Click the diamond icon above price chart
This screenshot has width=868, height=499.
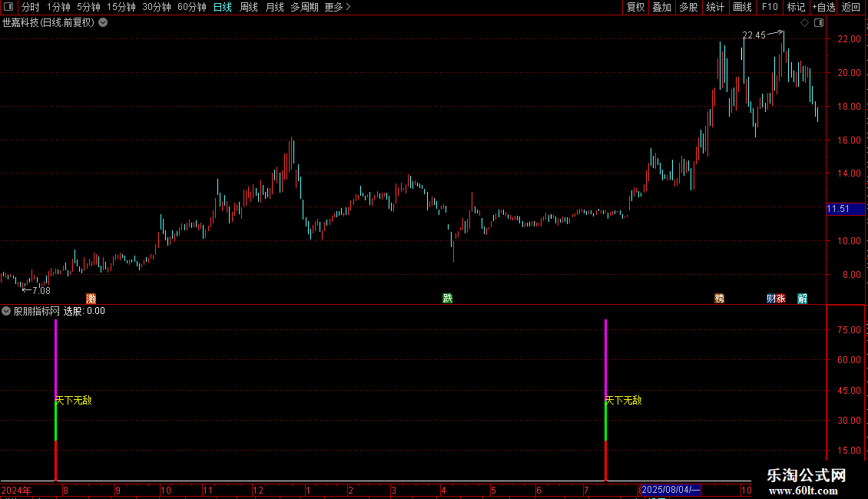pyautogui.click(x=805, y=23)
